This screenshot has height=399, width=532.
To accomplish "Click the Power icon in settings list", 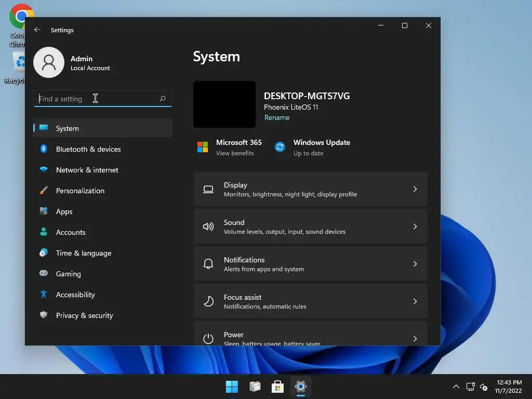I will click(208, 339).
